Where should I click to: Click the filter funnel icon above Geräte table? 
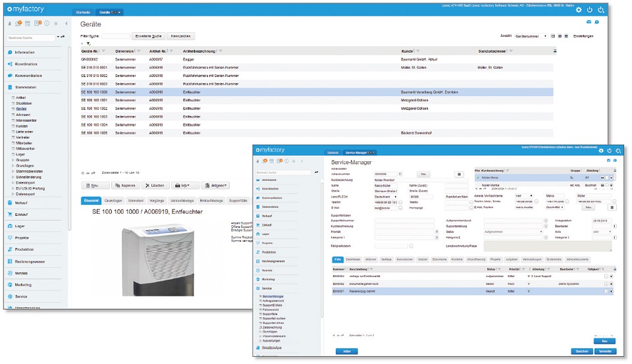[x=88, y=43]
